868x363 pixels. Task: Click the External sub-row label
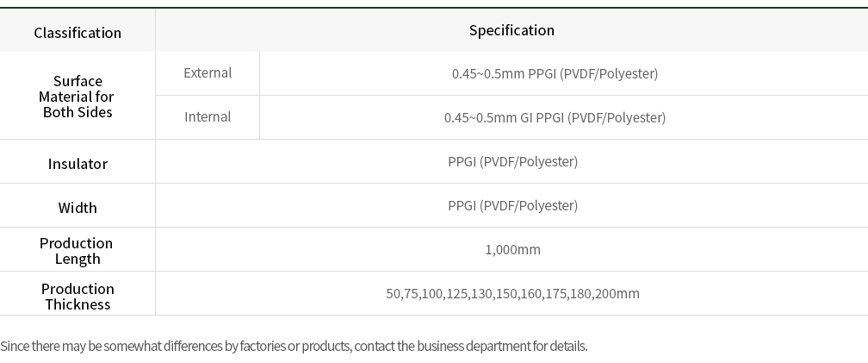coord(208,73)
